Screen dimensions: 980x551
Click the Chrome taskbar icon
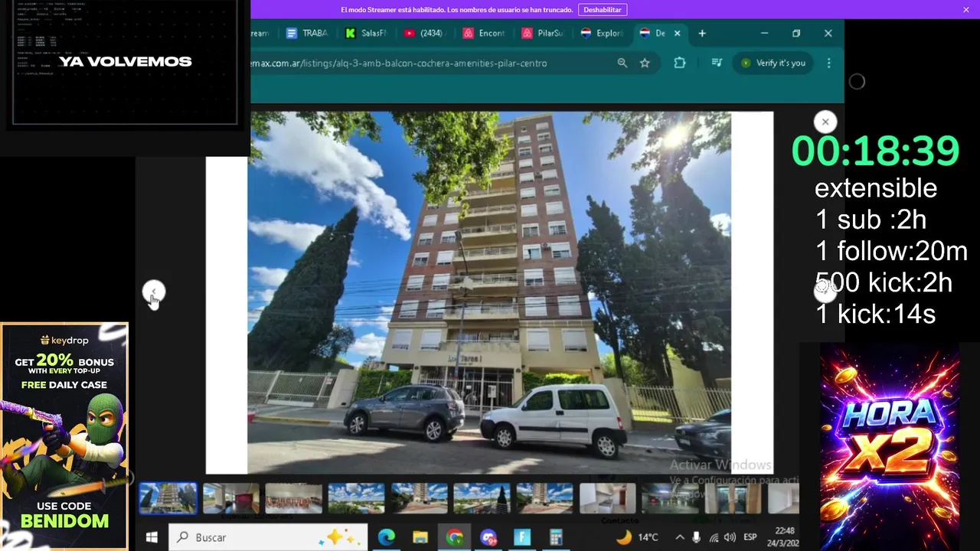455,537
